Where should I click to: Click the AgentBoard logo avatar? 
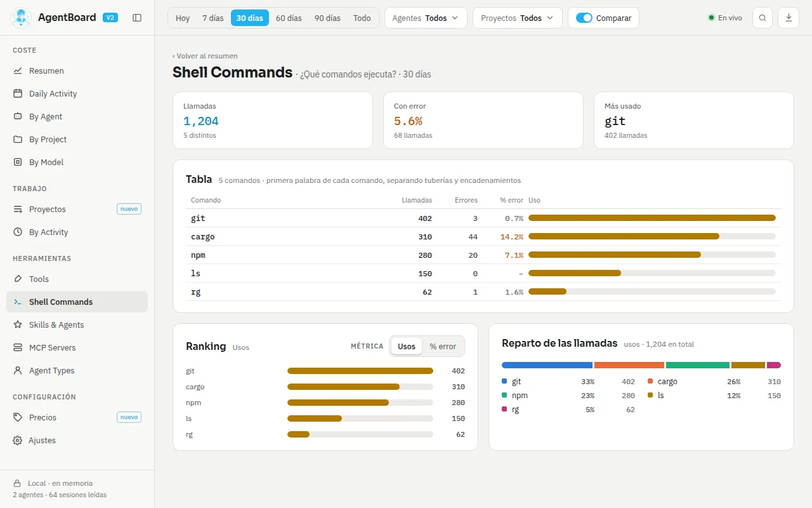(x=22, y=18)
